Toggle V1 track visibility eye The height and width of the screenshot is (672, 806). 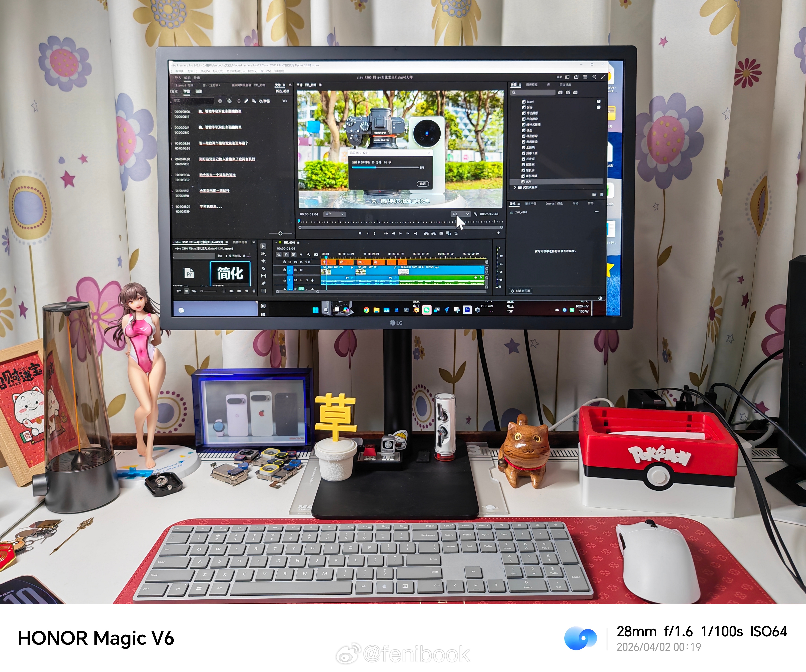(x=301, y=270)
